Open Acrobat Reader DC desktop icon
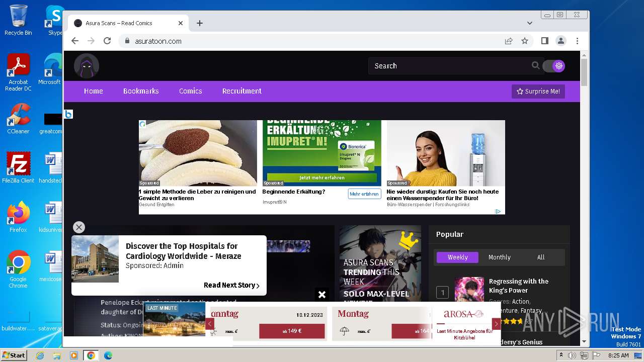 [x=18, y=73]
